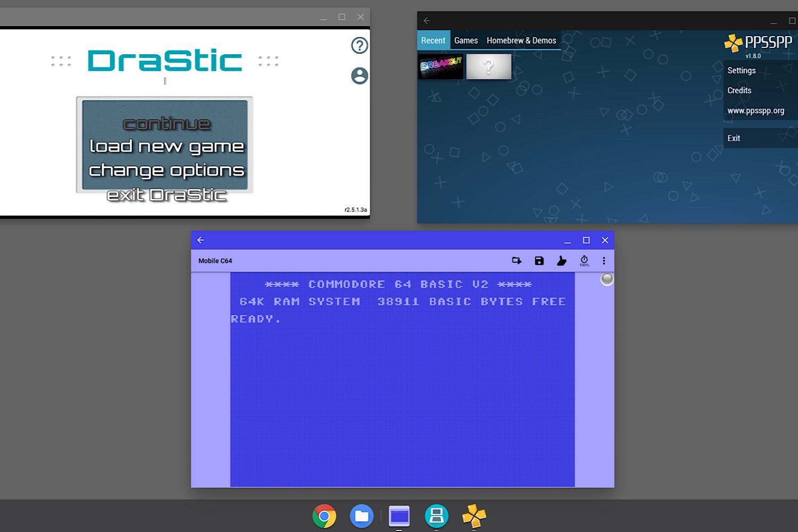Click the thumbs-up icon in Mobile C64 toolbar
Viewport: 798px width, 532px height.
tap(561, 261)
